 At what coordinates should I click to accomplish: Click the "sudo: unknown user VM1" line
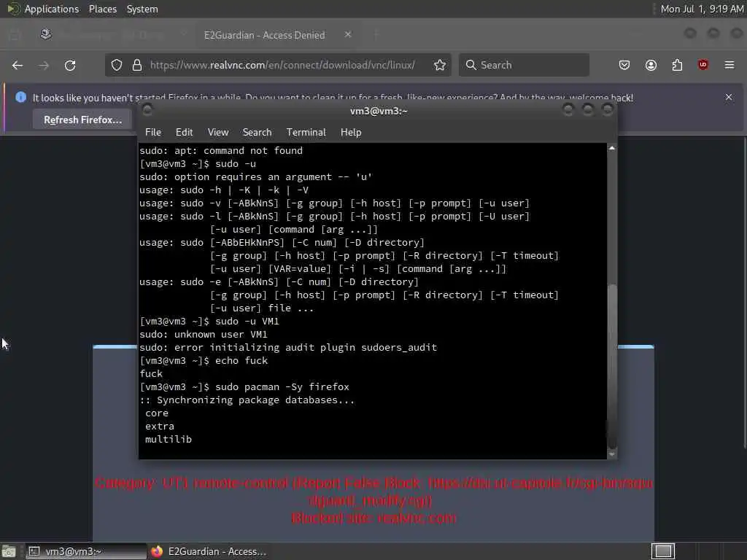tap(204, 334)
